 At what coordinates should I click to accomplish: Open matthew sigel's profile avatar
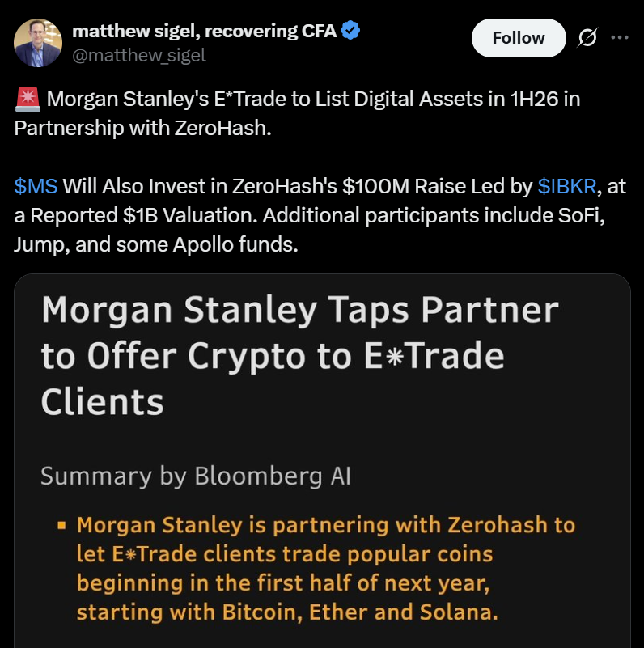[x=40, y=42]
